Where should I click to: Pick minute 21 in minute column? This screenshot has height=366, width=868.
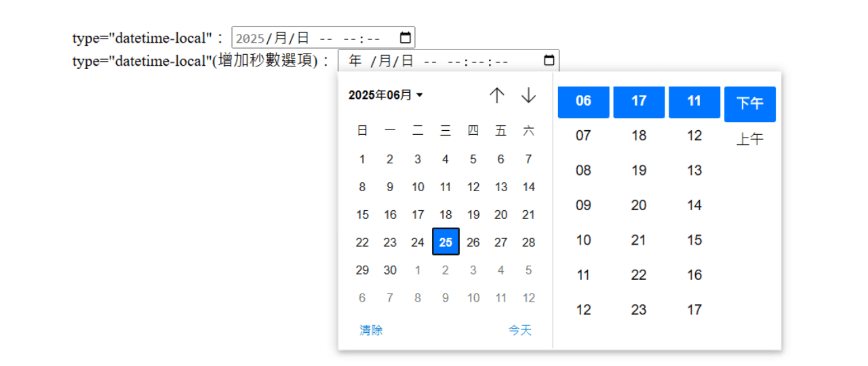click(639, 240)
